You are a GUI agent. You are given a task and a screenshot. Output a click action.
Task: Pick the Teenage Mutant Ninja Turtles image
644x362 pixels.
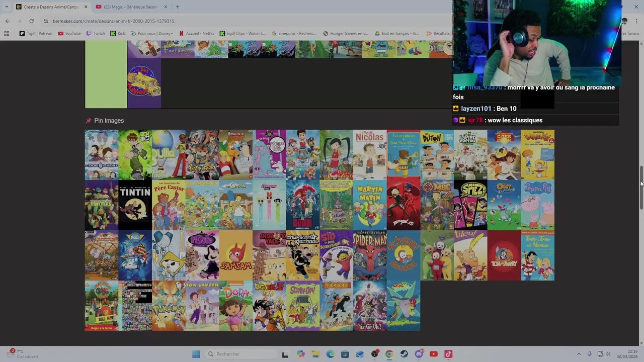tap(102, 205)
